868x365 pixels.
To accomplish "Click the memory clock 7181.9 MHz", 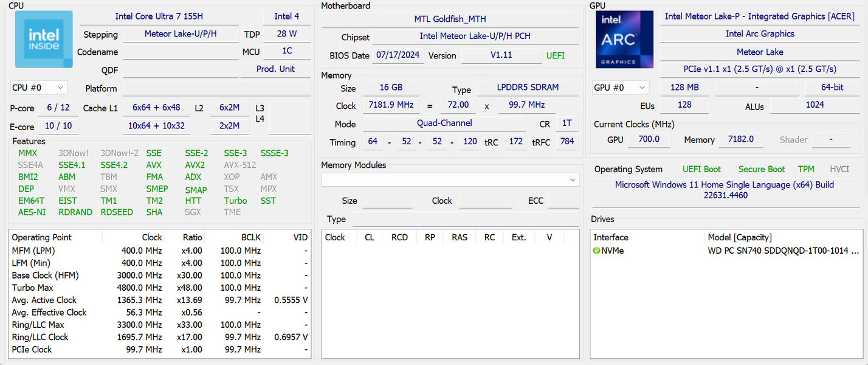I will pyautogui.click(x=391, y=105).
